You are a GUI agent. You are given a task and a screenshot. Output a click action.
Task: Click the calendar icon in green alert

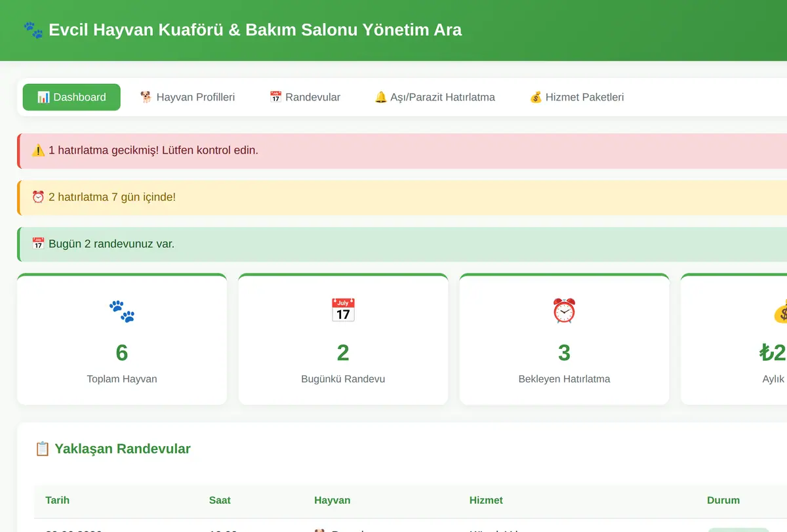(38, 244)
